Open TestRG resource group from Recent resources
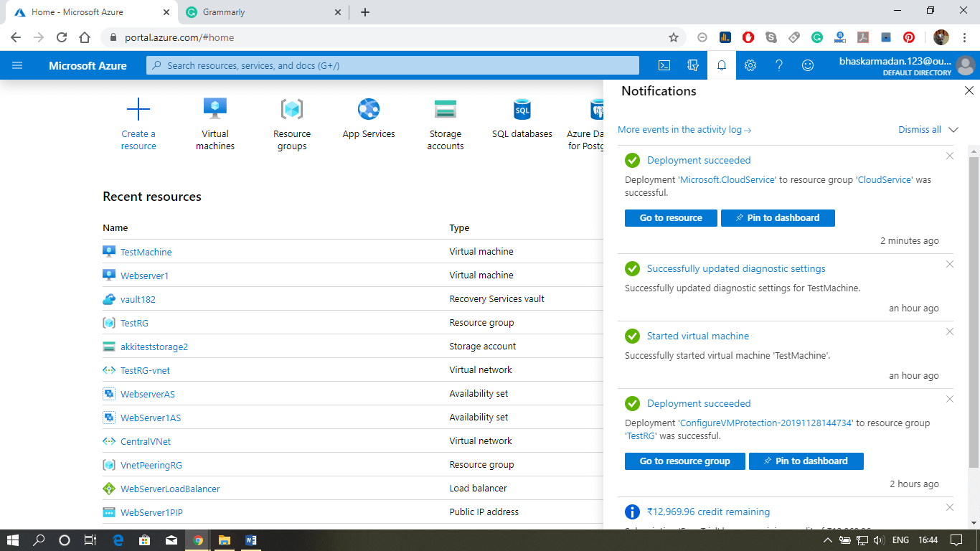 (134, 323)
